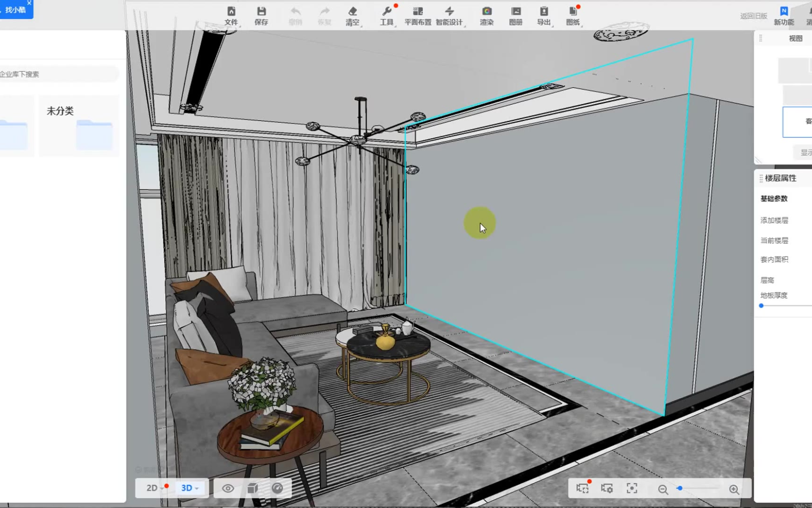Screen dimensions: 812x508
Task: Click the 保存 save icon
Action: [x=261, y=15]
